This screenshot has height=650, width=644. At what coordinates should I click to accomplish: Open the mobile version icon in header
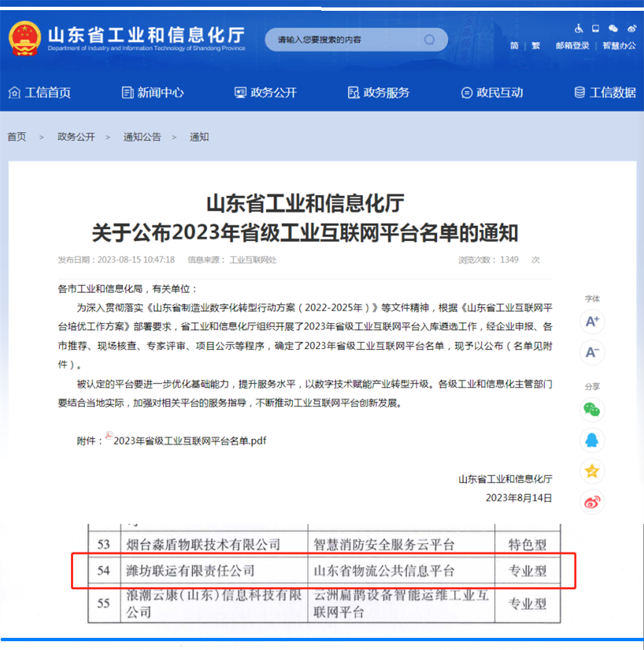pos(595,28)
